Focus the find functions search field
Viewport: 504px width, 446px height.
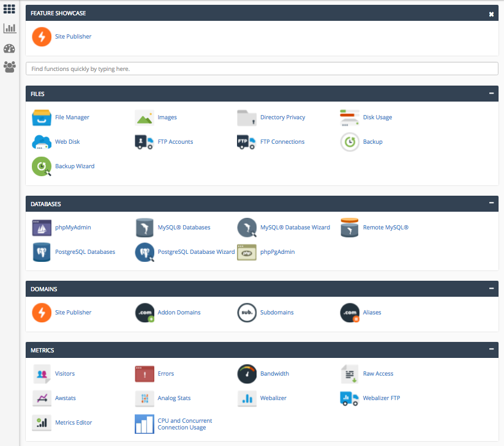(x=262, y=69)
